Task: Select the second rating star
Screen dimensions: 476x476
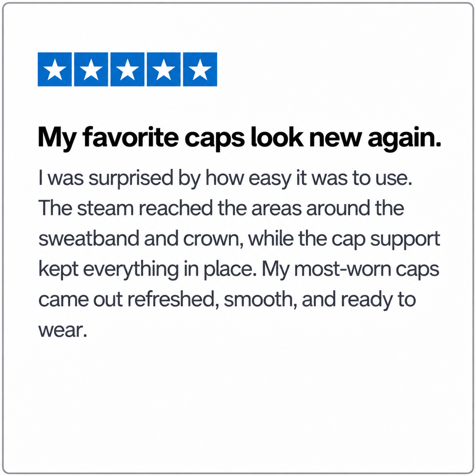Action: tap(92, 69)
